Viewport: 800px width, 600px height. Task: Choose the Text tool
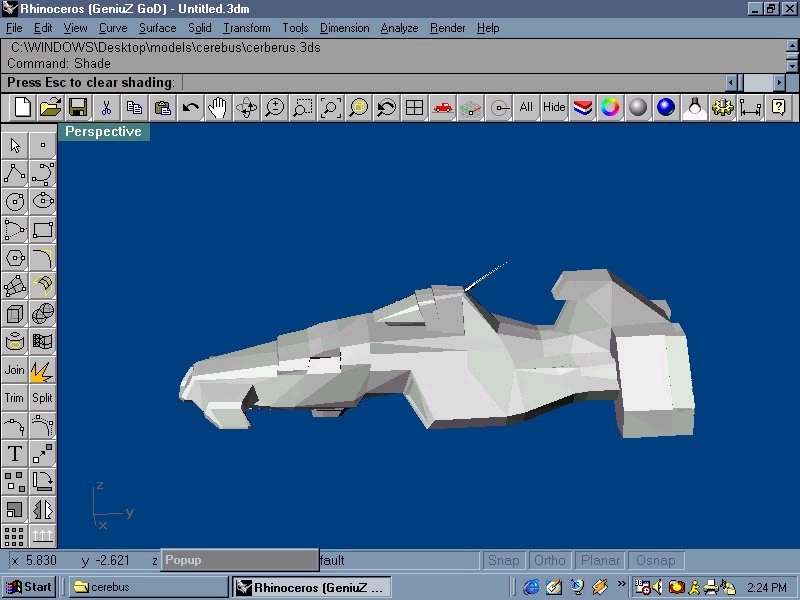(15, 453)
